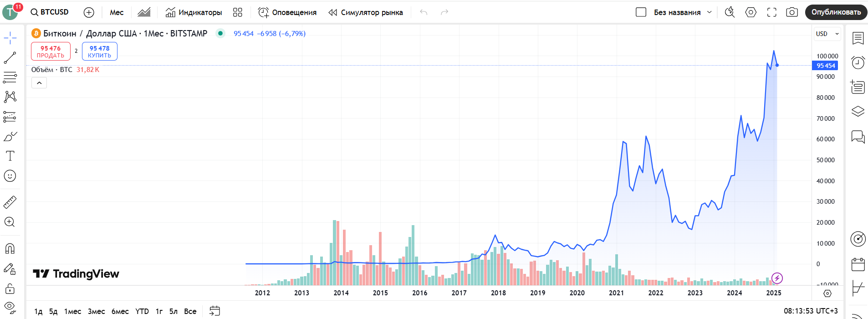Enter fullscreen mode

coord(771,12)
